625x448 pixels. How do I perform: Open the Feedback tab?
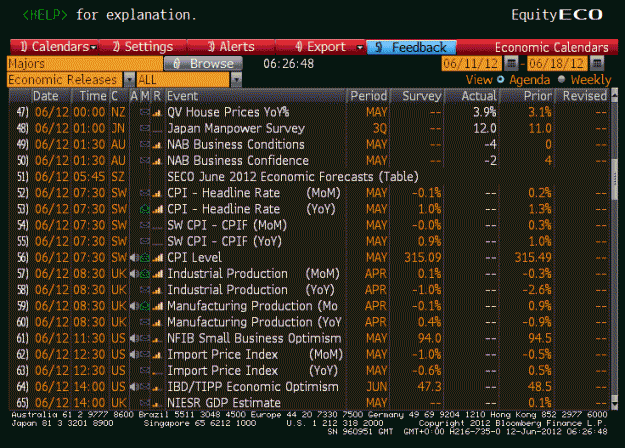coord(411,47)
